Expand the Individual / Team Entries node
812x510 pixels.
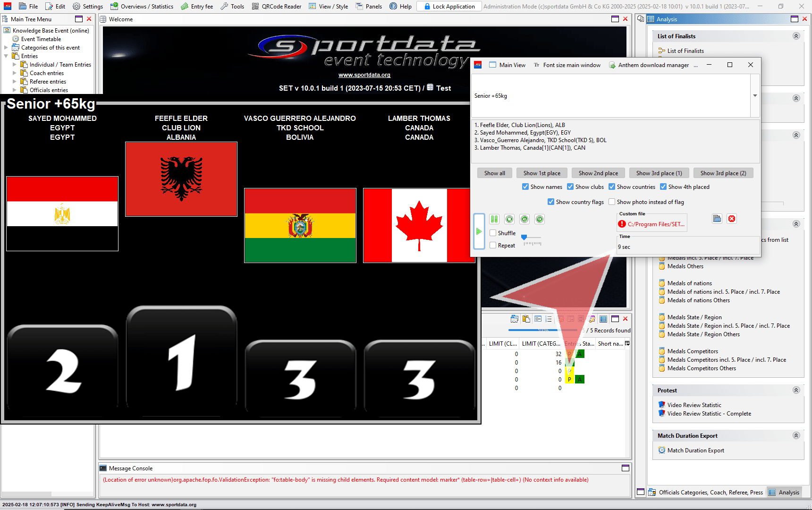pyautogui.click(x=14, y=65)
